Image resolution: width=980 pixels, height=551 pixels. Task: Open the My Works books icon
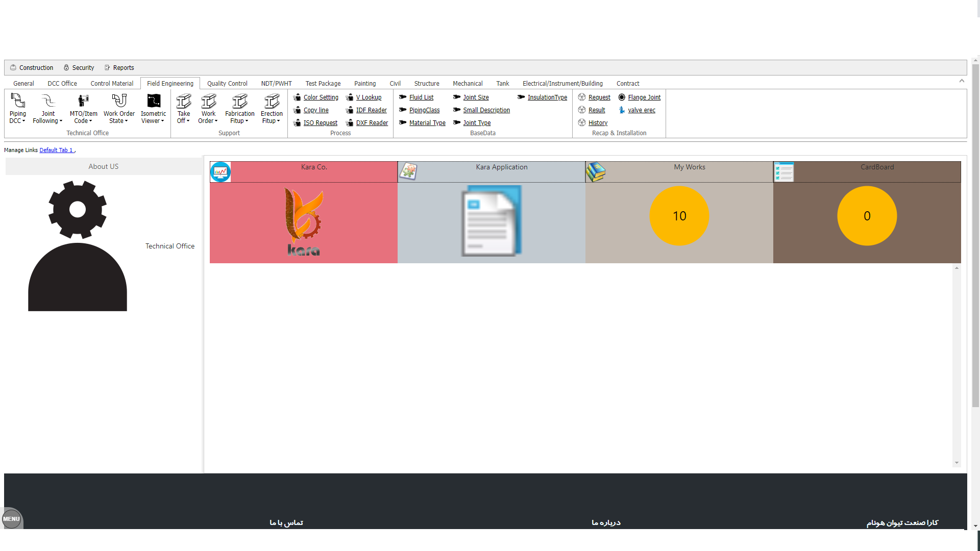[x=596, y=172]
